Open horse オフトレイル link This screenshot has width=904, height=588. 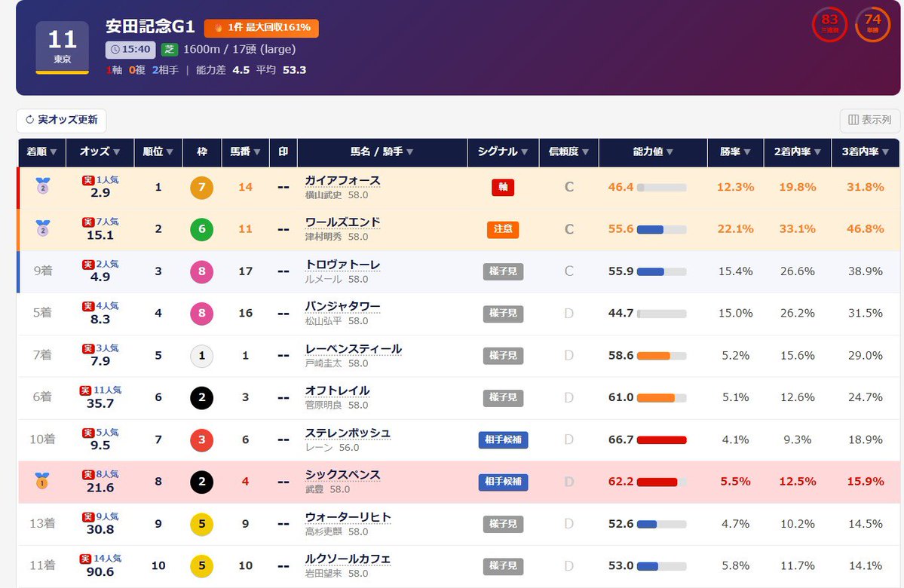pos(337,390)
